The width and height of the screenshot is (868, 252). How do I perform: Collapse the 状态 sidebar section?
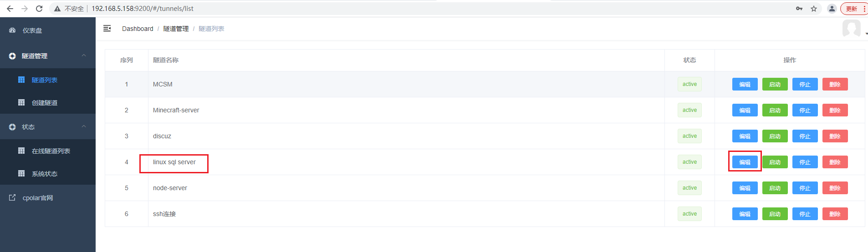[84, 126]
